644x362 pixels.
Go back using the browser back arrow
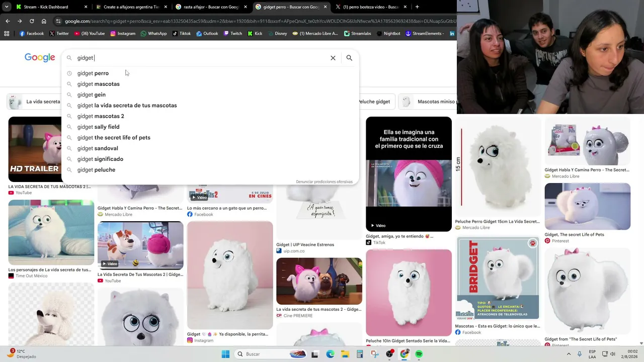8,21
